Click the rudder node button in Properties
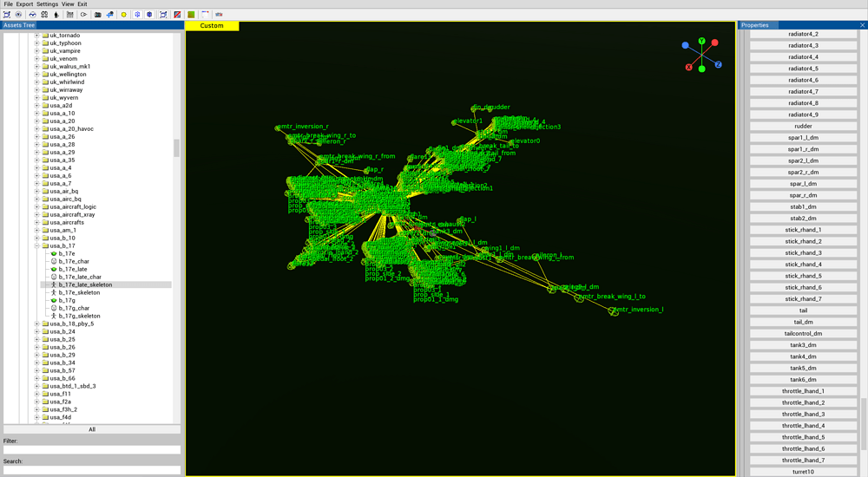This screenshot has height=477, width=868. [x=803, y=127]
